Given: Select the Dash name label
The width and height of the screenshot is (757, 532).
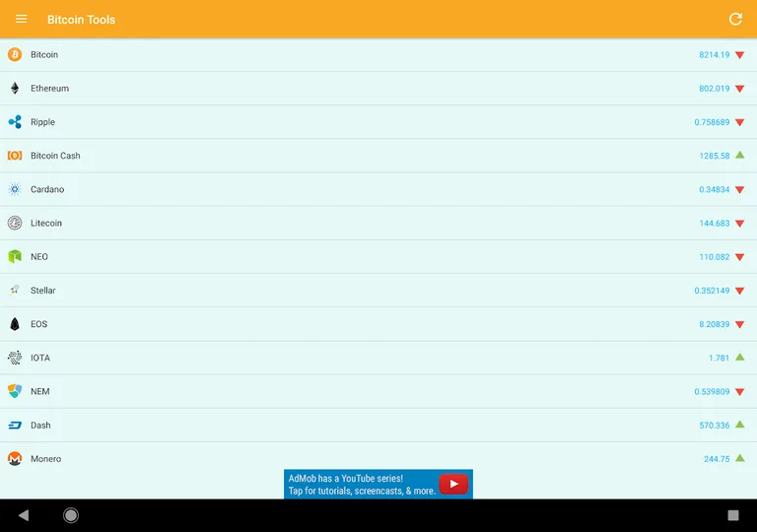Looking at the screenshot, I should 40,426.
